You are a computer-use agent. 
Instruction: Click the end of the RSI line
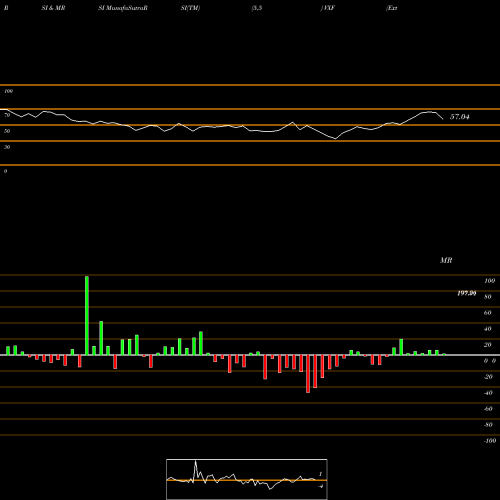coord(443,119)
